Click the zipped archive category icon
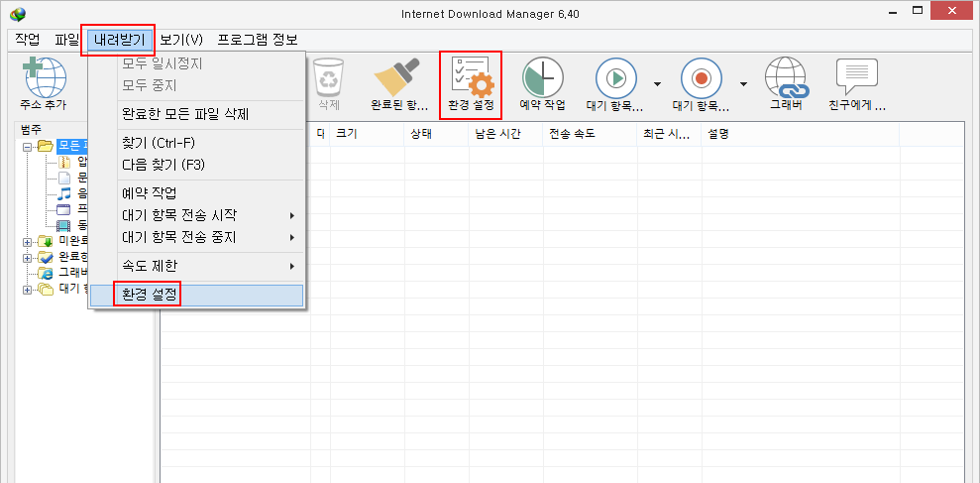The image size is (980, 483). pyautogui.click(x=64, y=162)
